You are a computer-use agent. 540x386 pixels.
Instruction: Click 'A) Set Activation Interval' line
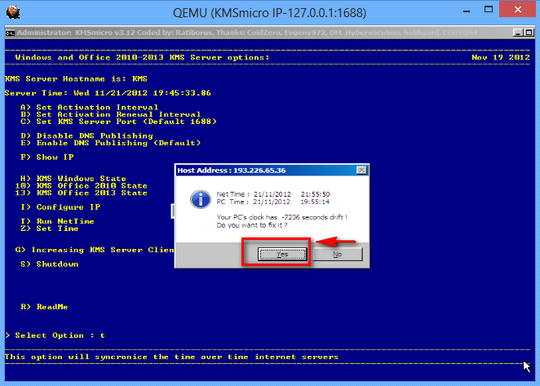coord(89,107)
